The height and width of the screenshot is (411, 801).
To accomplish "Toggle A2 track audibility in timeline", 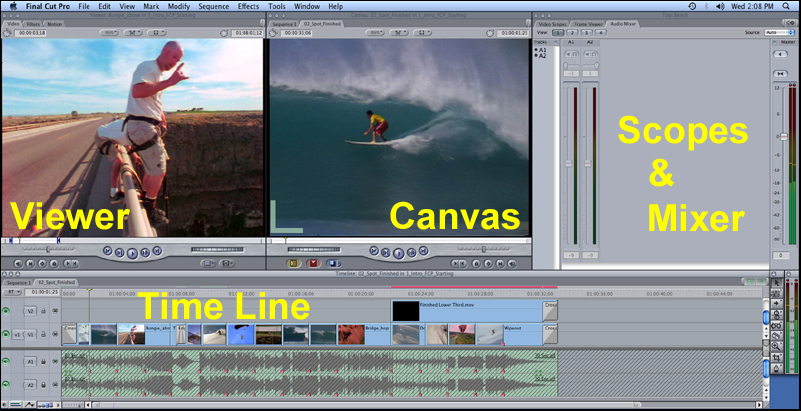I will [6, 384].
